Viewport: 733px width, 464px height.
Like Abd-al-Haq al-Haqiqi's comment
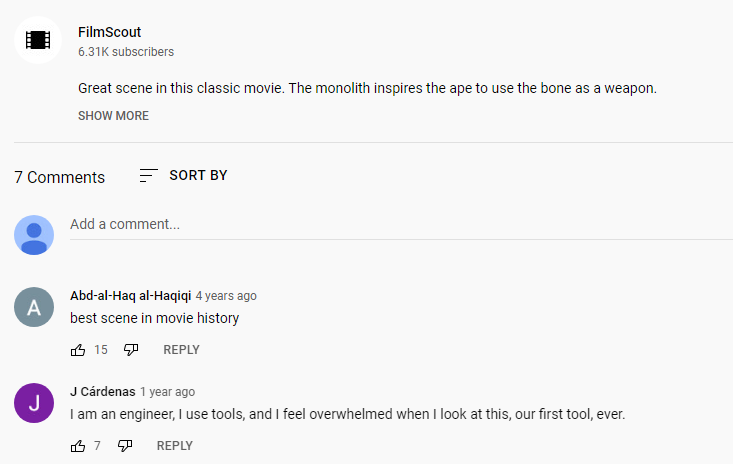tap(78, 350)
